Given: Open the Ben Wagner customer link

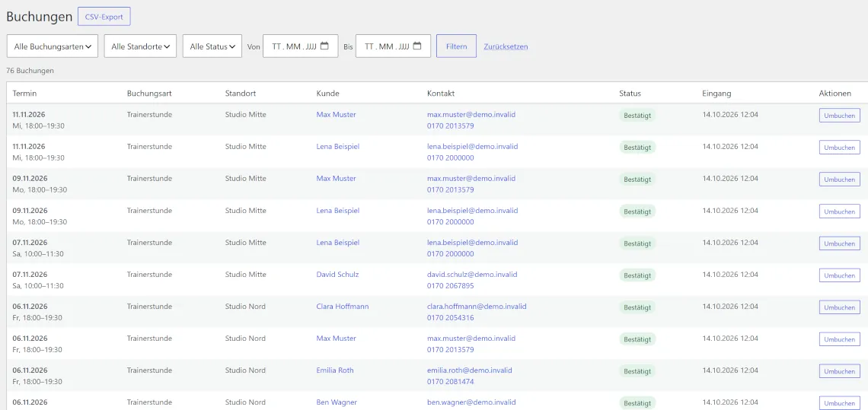Looking at the screenshot, I should pos(337,402).
